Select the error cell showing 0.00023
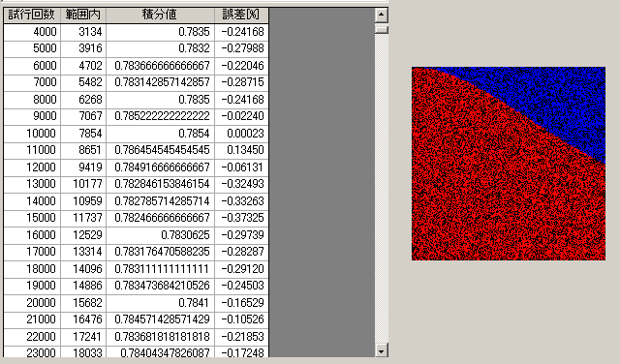Image resolution: width=620 pixels, height=364 pixels. coord(241,134)
